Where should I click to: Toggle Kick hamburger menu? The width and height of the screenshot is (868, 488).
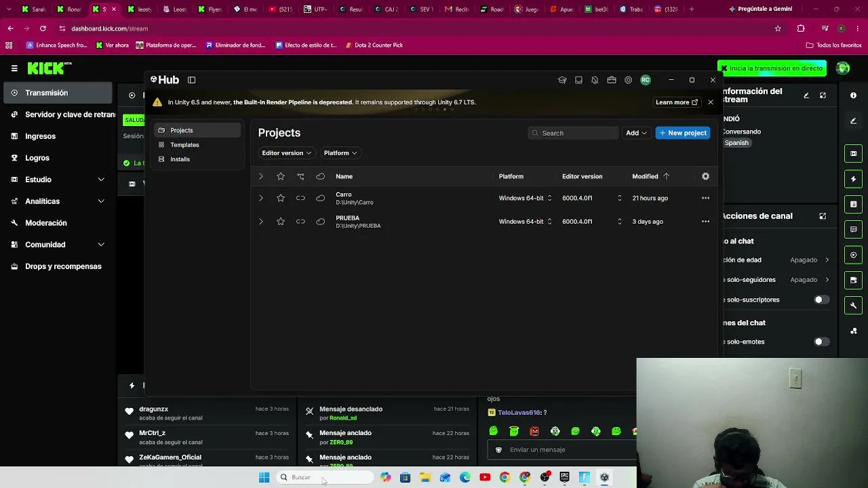[14, 68]
